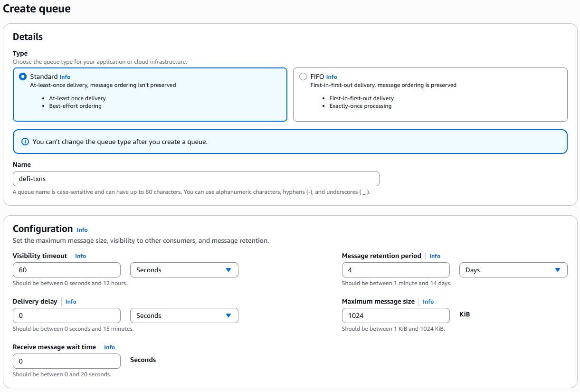Expand the Delivery delay units dropdown

[184, 316]
